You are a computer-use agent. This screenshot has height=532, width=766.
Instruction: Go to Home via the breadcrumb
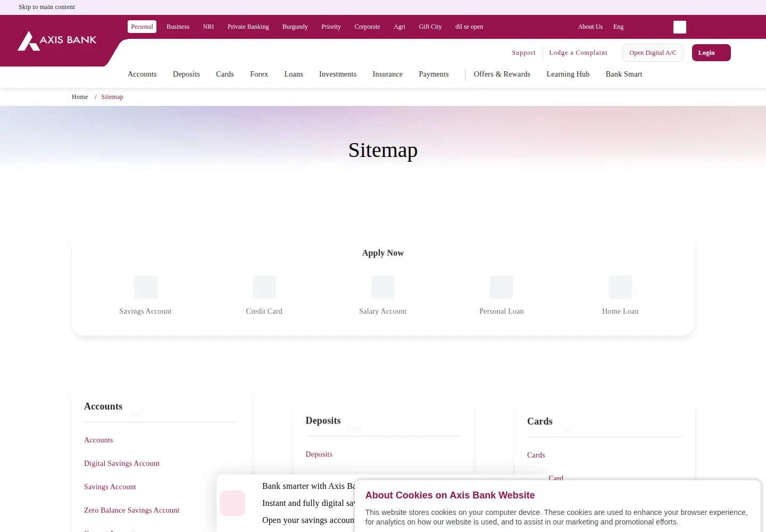80,97
